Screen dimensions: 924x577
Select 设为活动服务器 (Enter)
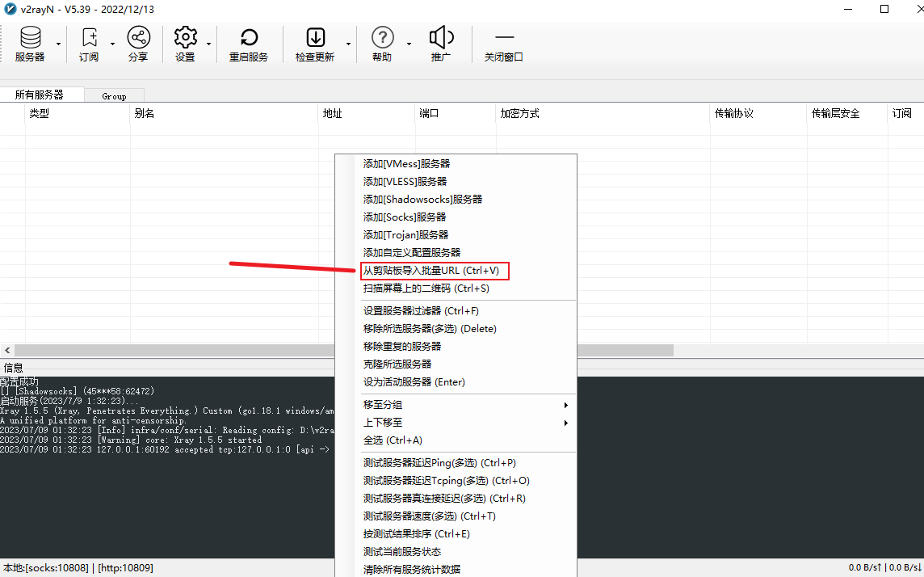click(x=456, y=382)
